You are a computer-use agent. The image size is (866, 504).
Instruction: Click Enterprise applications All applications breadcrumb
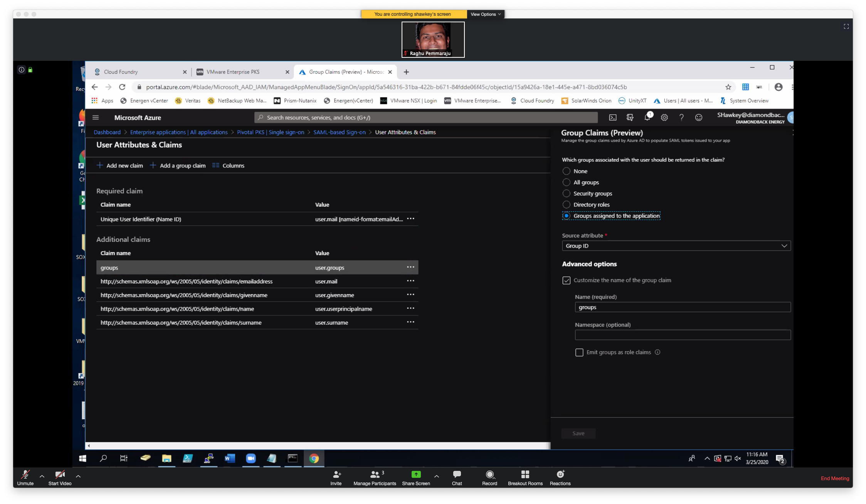tap(179, 132)
